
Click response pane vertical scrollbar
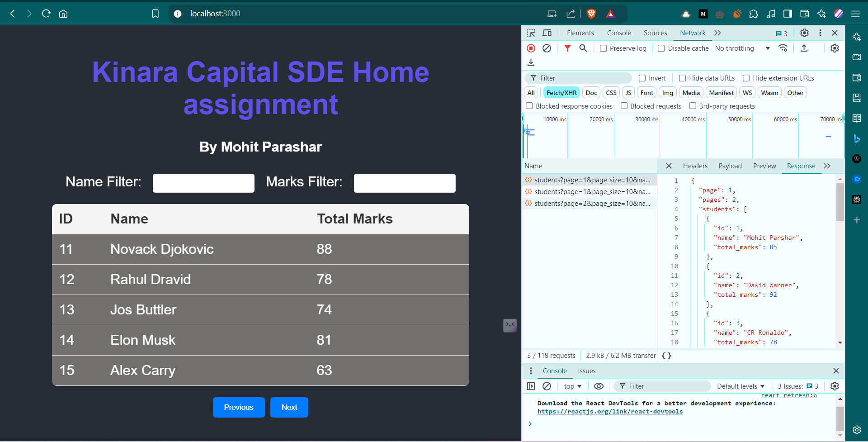click(840, 202)
